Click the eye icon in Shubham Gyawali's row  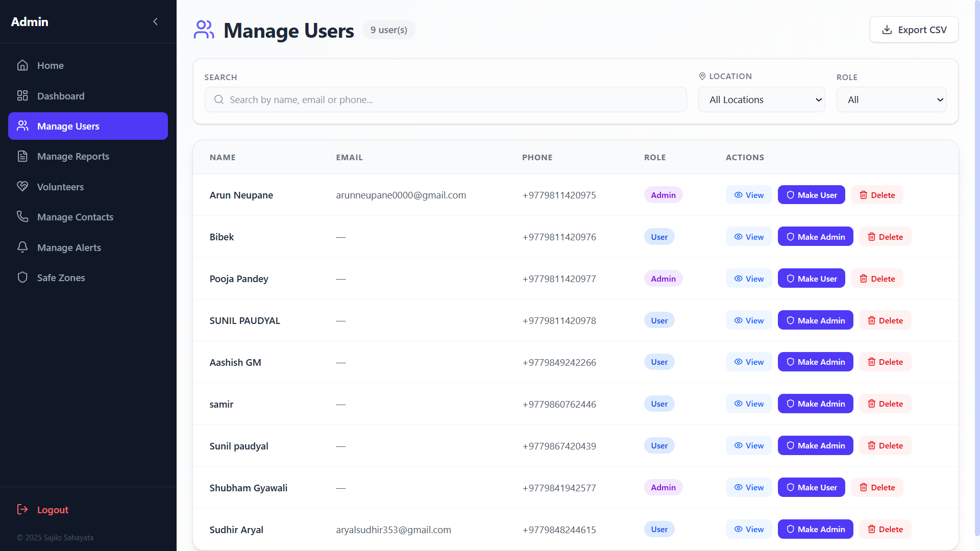click(x=738, y=487)
